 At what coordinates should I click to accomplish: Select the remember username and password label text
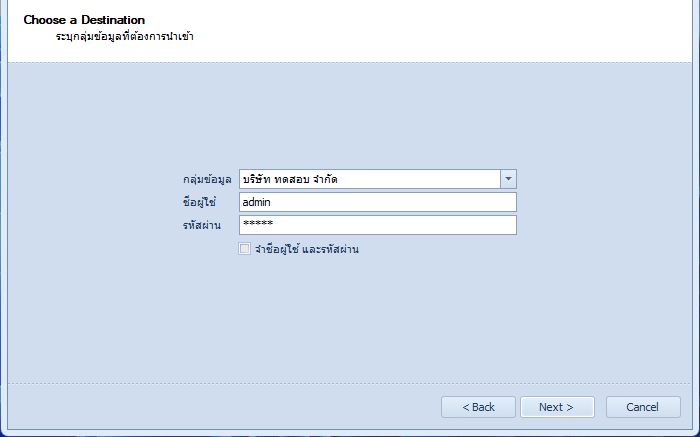pyautogui.click(x=307, y=249)
